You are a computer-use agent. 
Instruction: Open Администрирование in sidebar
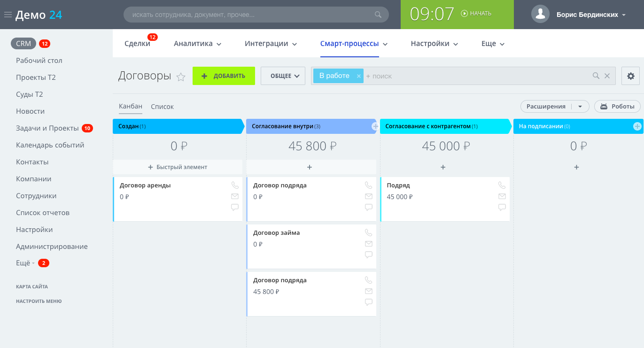[52, 247]
